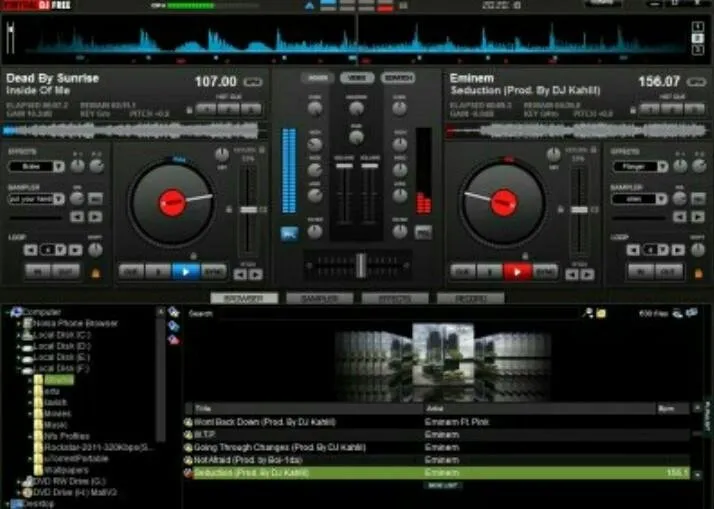Click the Dead By Sunrise deck pitch fader handle
Viewport: 714px width, 509px height.
[x=249, y=209]
